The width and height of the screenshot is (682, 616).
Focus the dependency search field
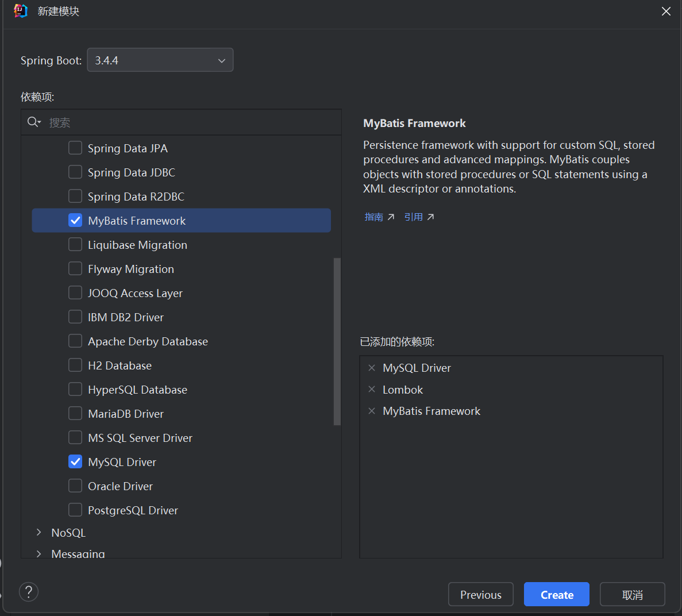[181, 122]
